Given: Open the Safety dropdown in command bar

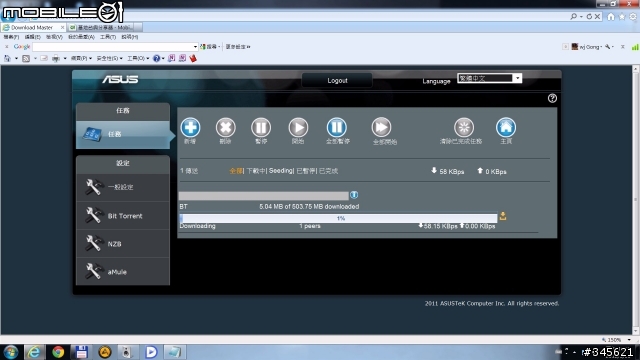Looking at the screenshot, I should click(109, 58).
